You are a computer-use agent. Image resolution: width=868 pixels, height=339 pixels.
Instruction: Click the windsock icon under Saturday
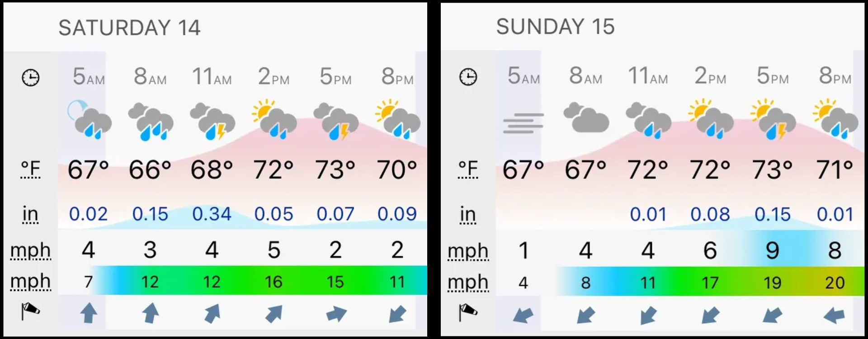[x=30, y=311]
